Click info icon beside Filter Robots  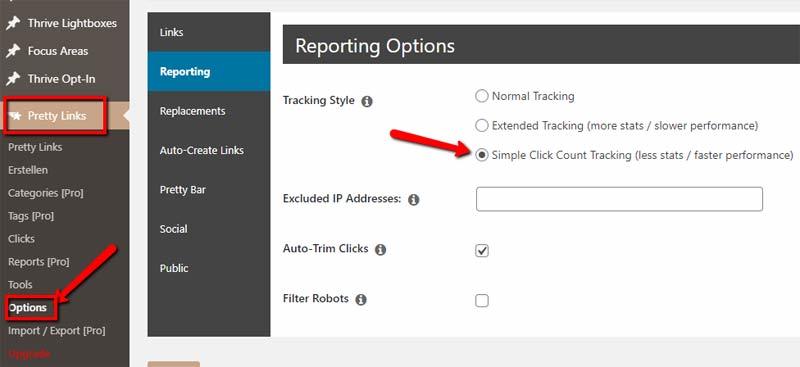(361, 300)
